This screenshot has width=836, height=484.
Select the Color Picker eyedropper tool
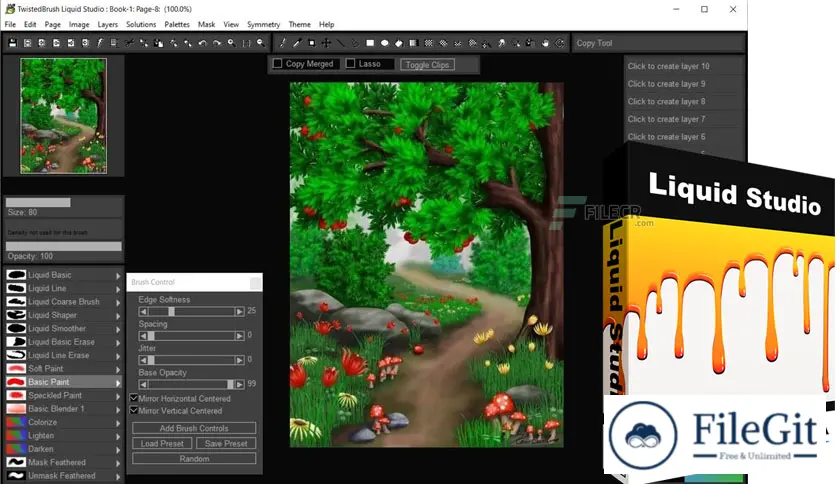(297, 43)
